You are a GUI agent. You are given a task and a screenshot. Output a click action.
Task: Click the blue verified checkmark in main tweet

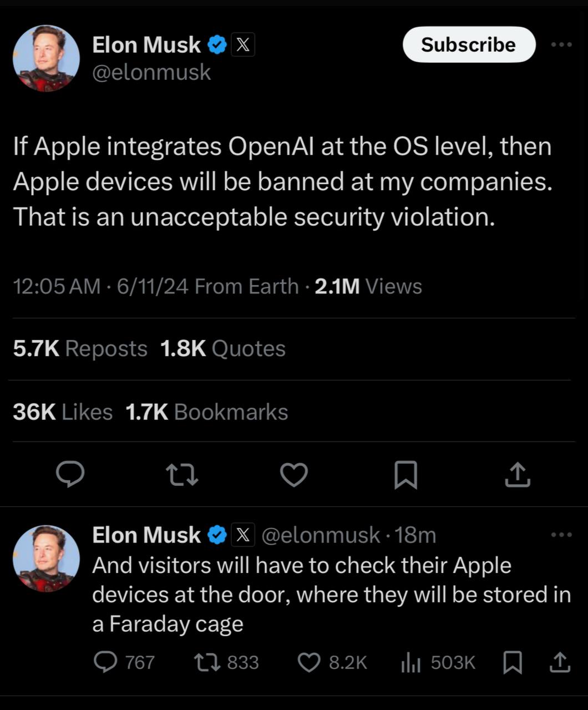216,45
